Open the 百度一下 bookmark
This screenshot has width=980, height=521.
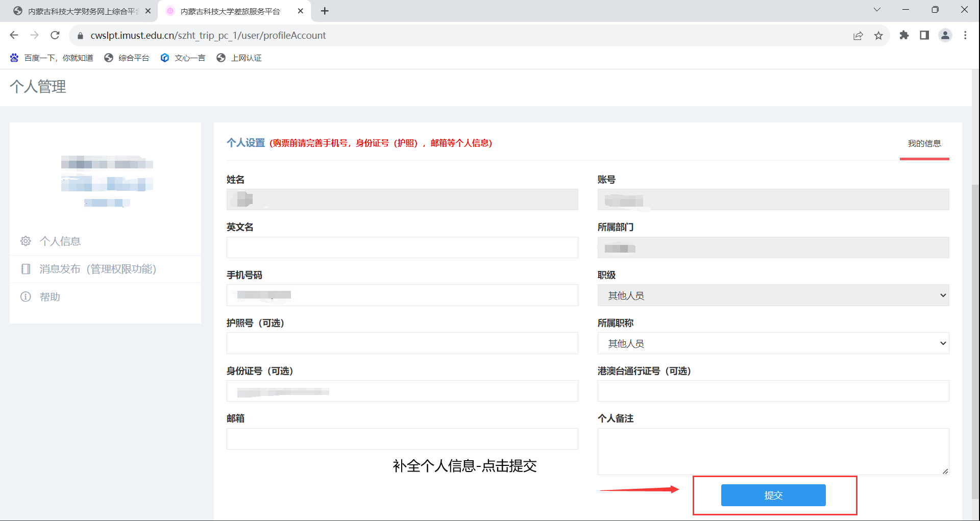click(x=52, y=58)
